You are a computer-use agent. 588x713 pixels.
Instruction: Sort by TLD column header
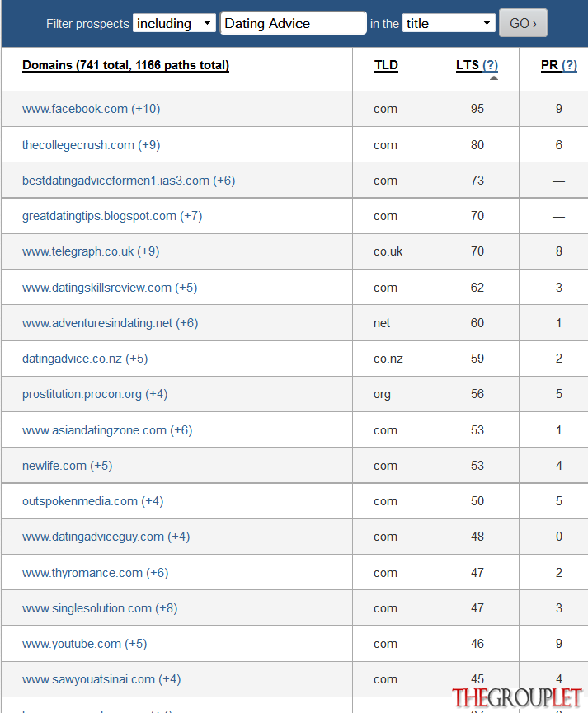point(386,65)
